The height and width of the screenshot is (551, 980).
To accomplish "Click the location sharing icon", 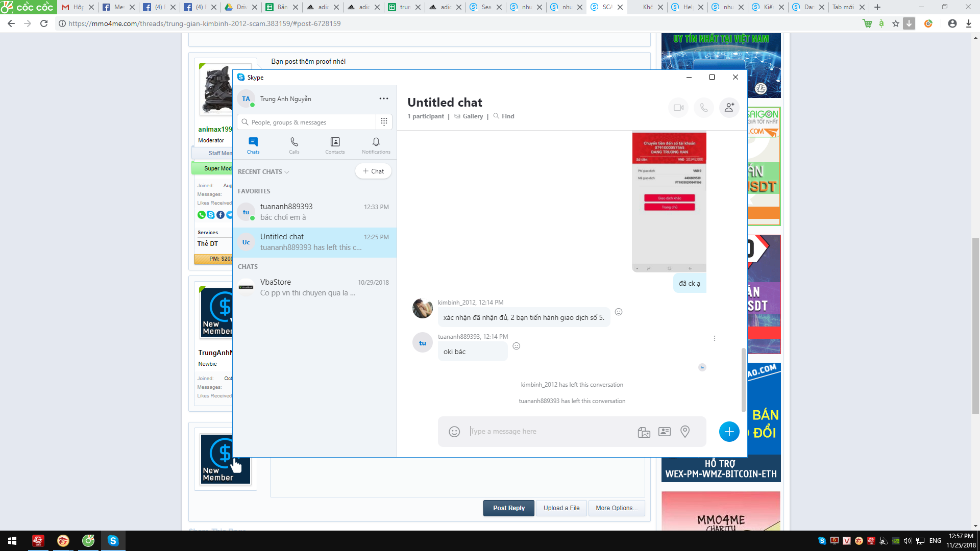I will click(684, 431).
